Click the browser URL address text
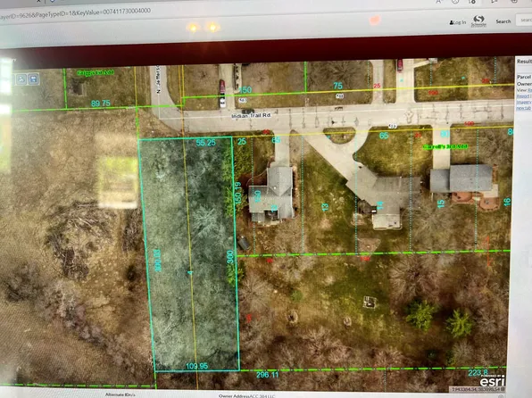This screenshot has width=532, height=398. coord(75,13)
